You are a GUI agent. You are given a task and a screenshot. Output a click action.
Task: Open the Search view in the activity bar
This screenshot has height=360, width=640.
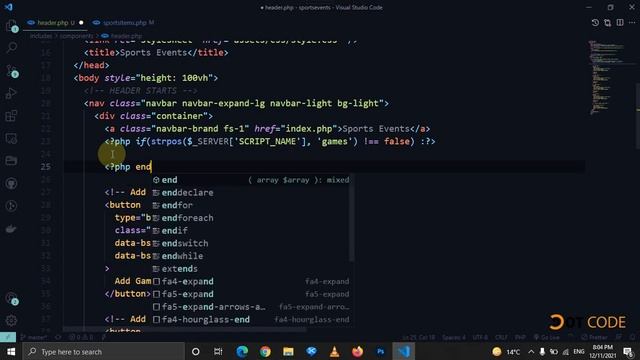11,47
